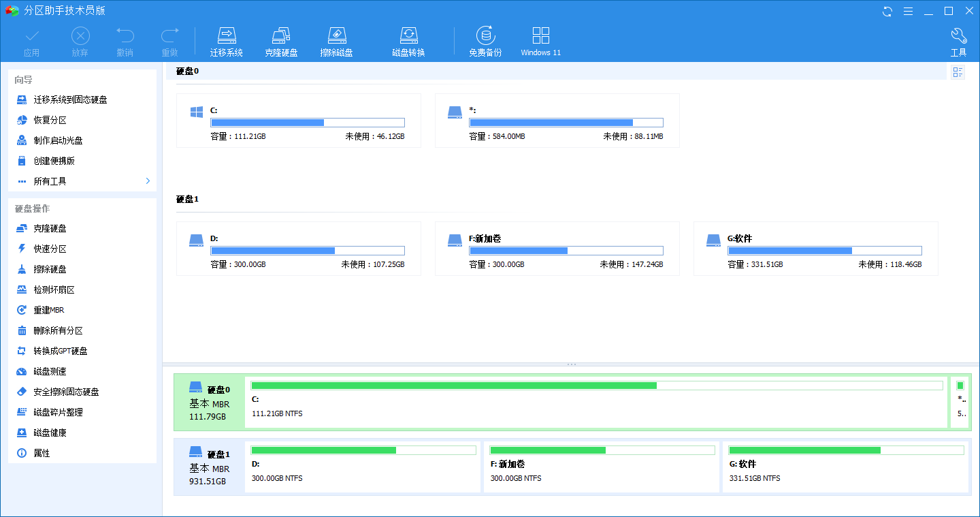Select the C: partition card
The image size is (980, 517).
point(299,121)
